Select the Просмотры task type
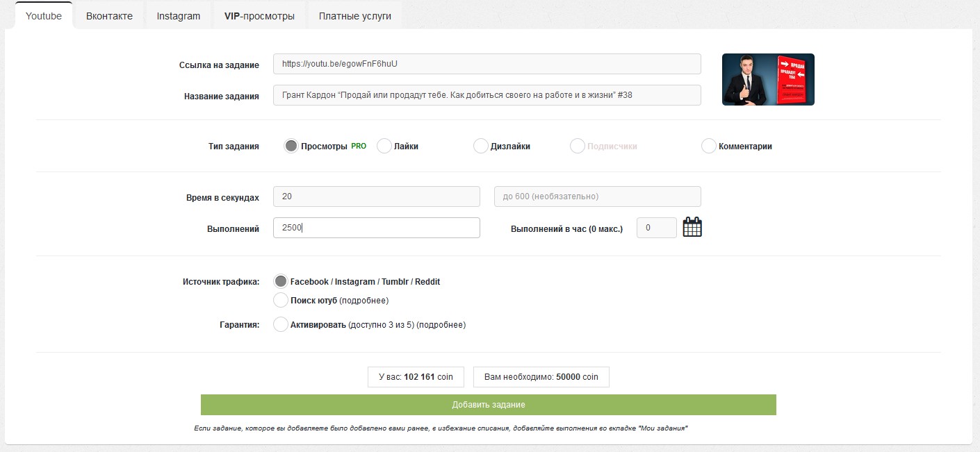 (291, 147)
